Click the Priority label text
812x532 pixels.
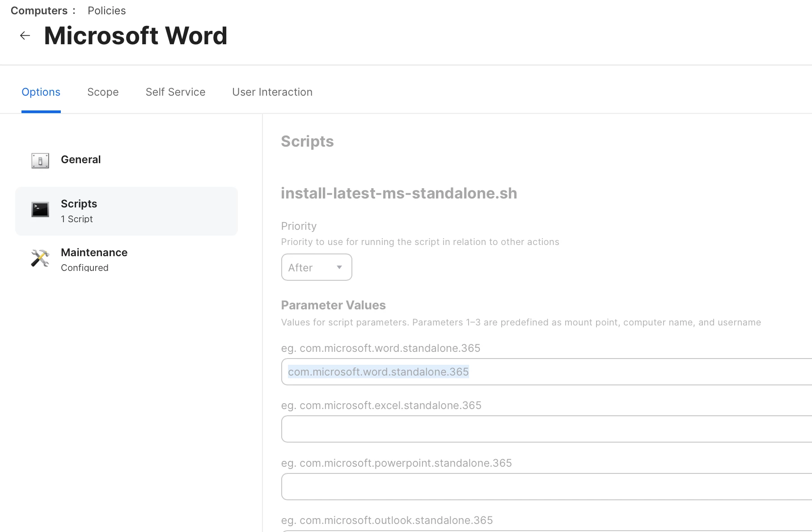tap(299, 226)
